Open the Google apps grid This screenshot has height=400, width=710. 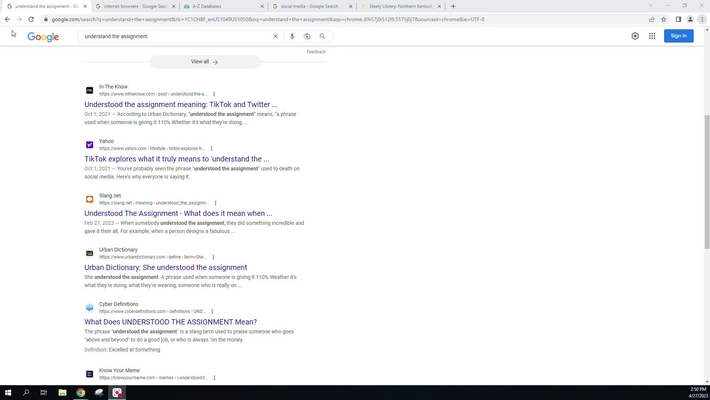[x=652, y=36]
